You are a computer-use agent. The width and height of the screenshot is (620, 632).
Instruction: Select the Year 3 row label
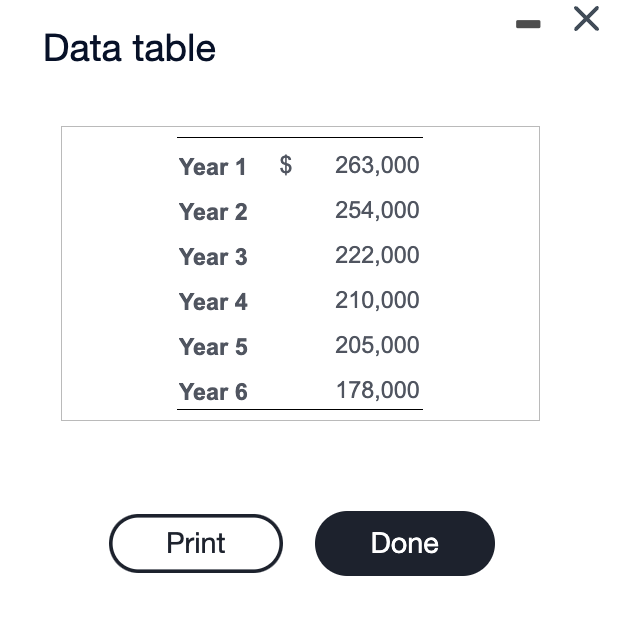coord(212,257)
